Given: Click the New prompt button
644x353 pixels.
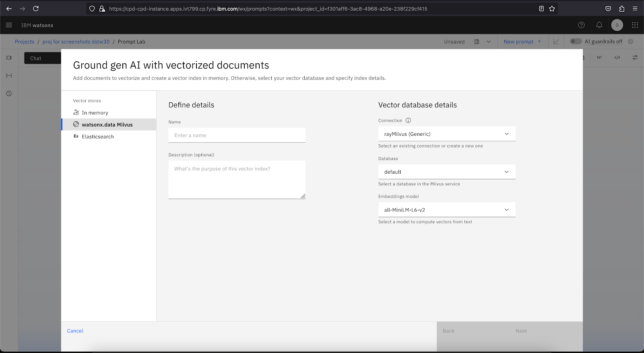Looking at the screenshot, I should pos(522,42).
